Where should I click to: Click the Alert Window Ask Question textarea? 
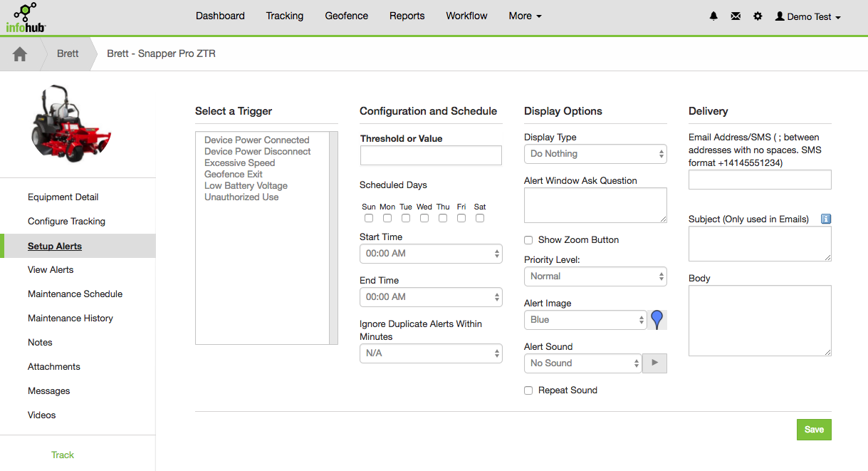click(595, 205)
